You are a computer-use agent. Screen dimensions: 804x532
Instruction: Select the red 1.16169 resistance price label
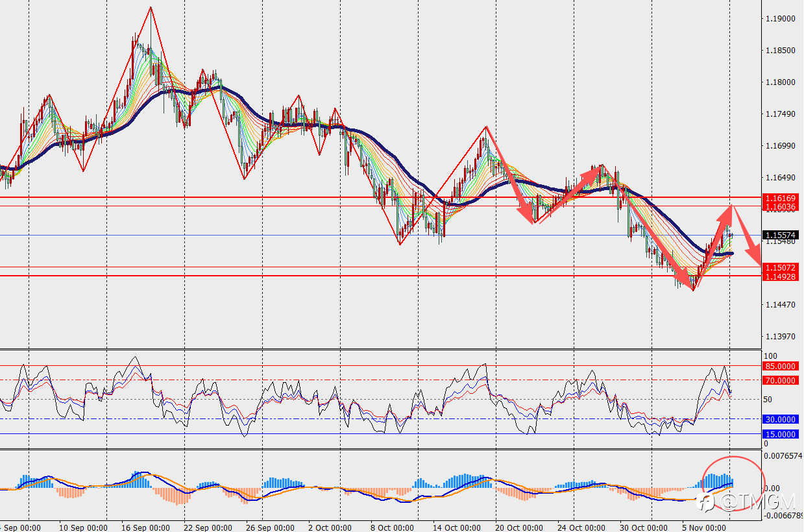[x=781, y=197]
